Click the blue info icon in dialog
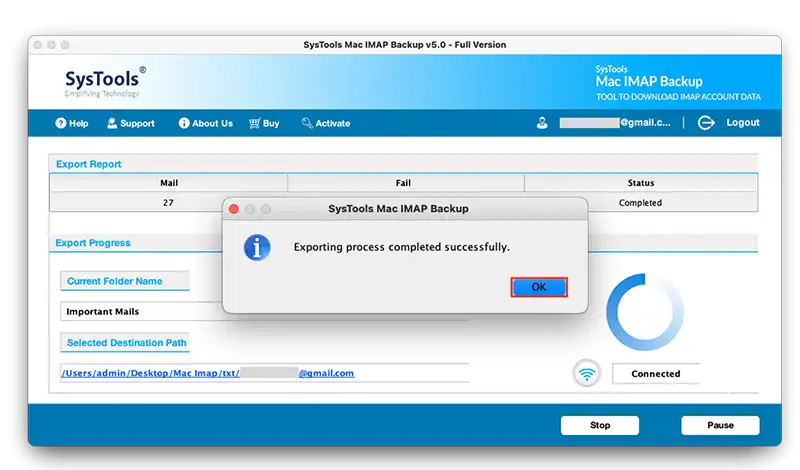Screen dimensions: 800x470 257,248
